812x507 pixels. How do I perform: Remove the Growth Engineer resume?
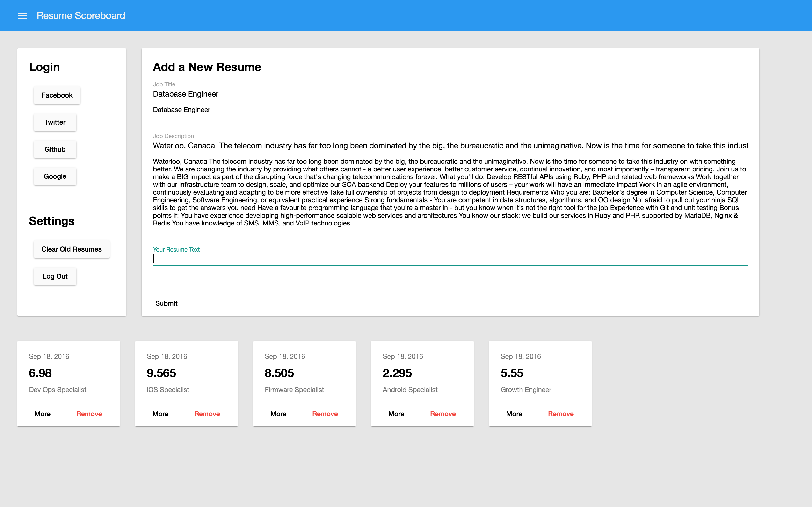pyautogui.click(x=561, y=414)
